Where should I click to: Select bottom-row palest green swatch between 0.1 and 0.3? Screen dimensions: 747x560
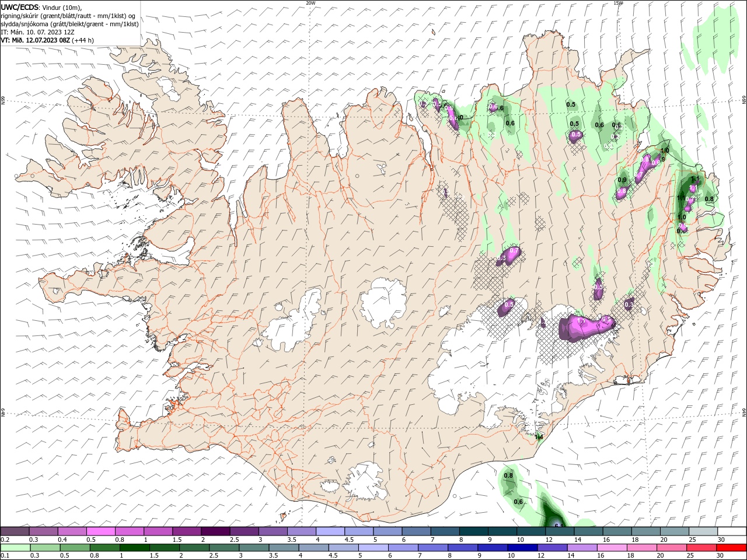tap(15, 548)
